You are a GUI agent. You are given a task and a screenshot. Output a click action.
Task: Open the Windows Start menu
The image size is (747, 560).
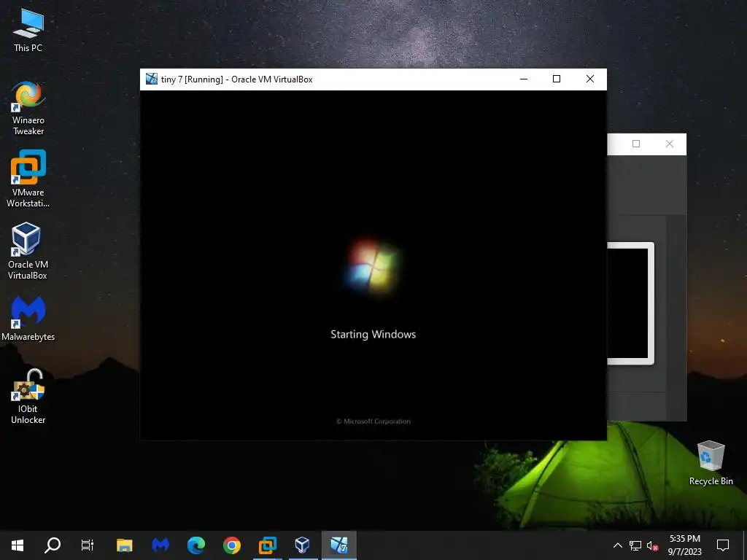click(x=18, y=545)
